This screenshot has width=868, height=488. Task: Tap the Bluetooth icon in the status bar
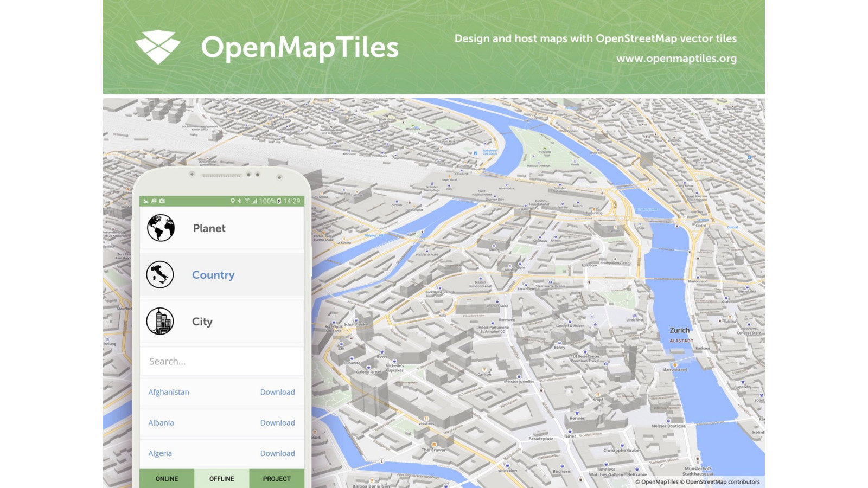(x=239, y=201)
